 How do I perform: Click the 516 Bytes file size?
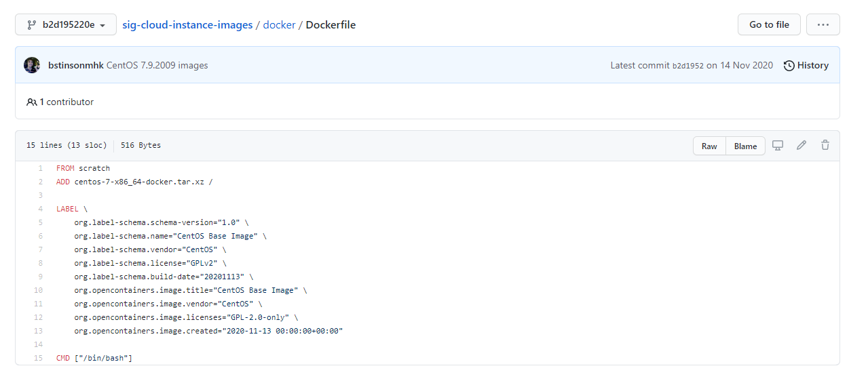point(141,146)
